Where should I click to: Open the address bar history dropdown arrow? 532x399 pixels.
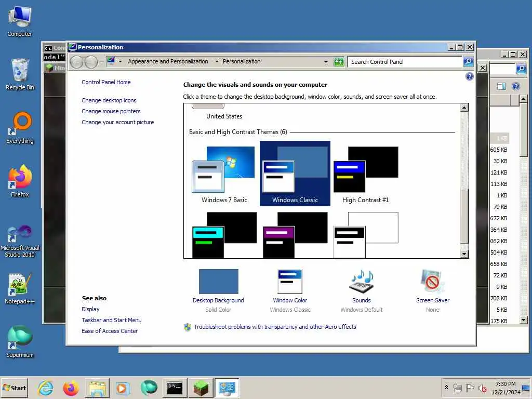pyautogui.click(x=326, y=62)
